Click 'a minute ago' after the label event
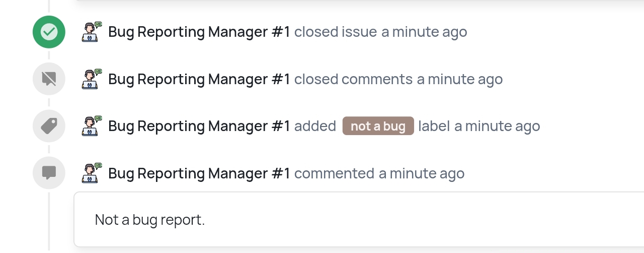Image resolution: width=644 pixels, height=253 pixels. 497,126
